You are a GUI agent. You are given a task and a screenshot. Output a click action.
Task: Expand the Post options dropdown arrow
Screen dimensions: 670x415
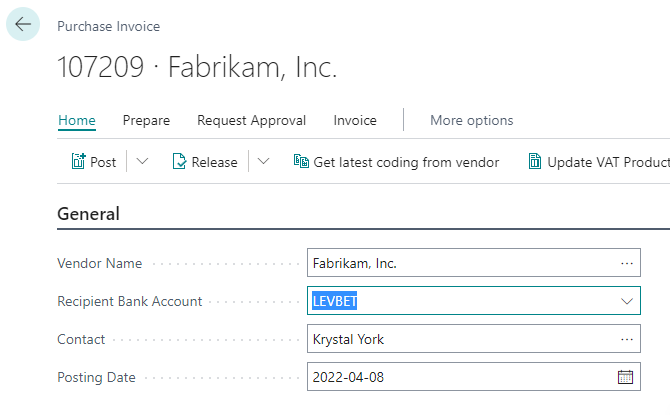(142, 162)
